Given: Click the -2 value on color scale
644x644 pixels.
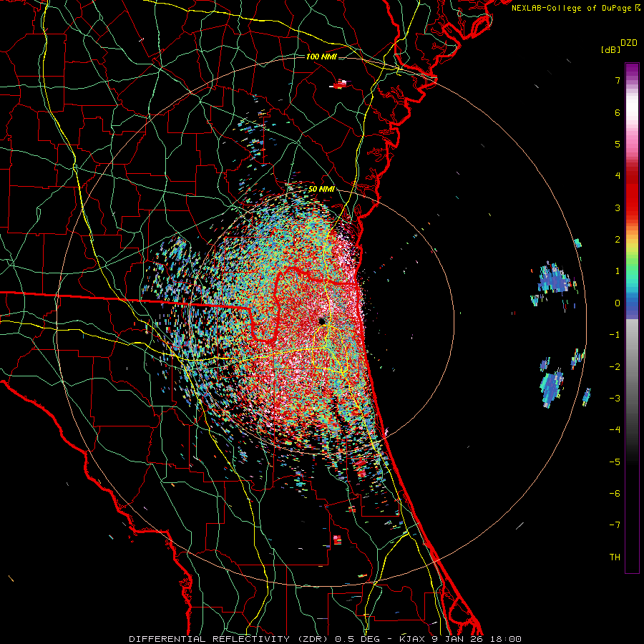Looking at the screenshot, I should [x=615, y=367].
